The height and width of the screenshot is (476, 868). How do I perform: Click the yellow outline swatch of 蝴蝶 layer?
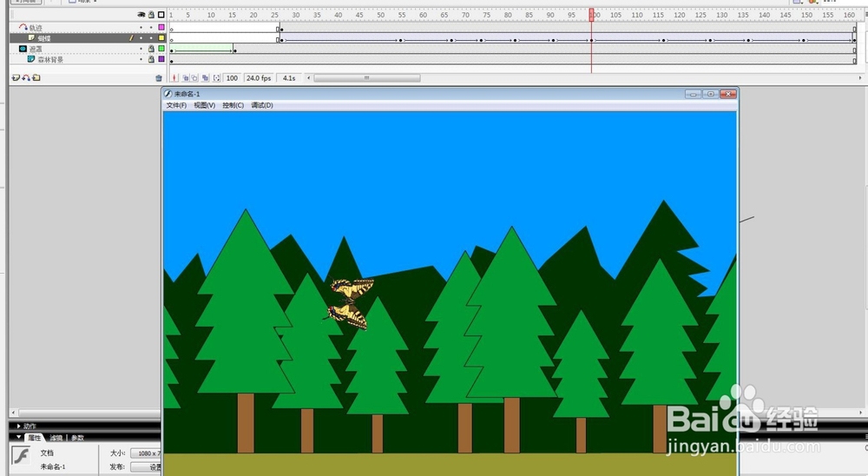(161, 38)
